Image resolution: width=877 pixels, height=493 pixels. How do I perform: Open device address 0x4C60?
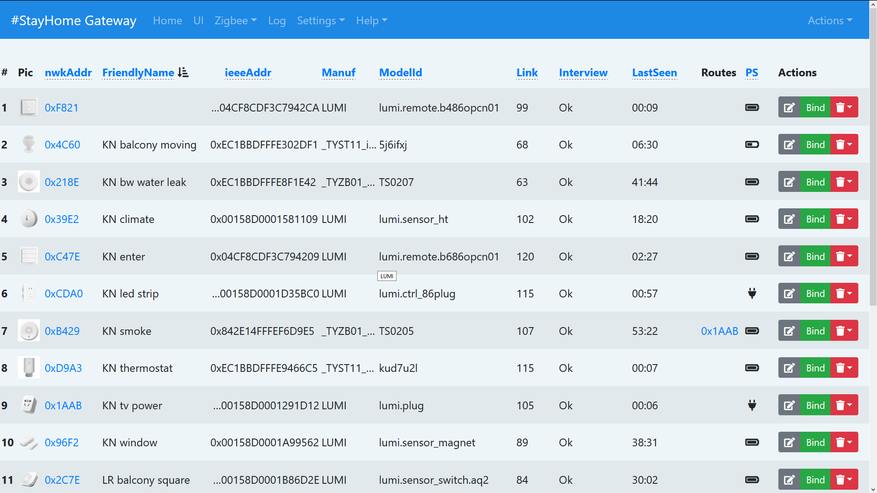coord(62,144)
